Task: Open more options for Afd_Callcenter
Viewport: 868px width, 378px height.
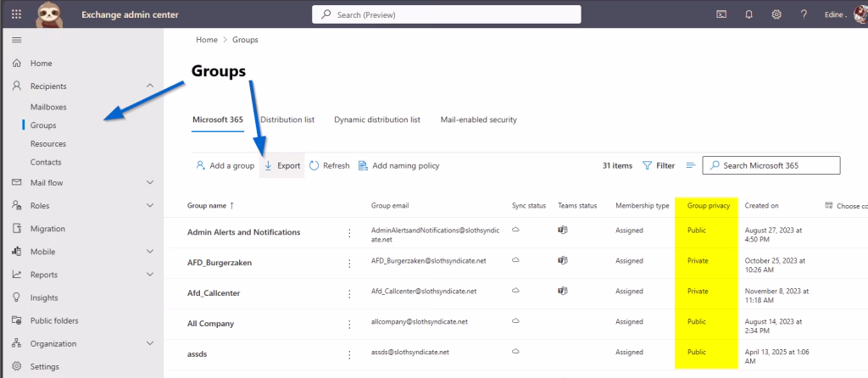Action: 349,294
